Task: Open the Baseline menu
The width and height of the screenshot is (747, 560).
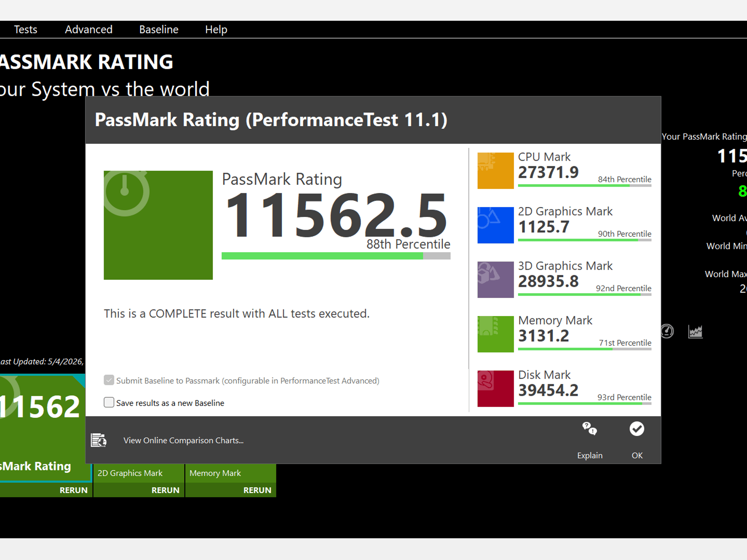Action: 159,30
